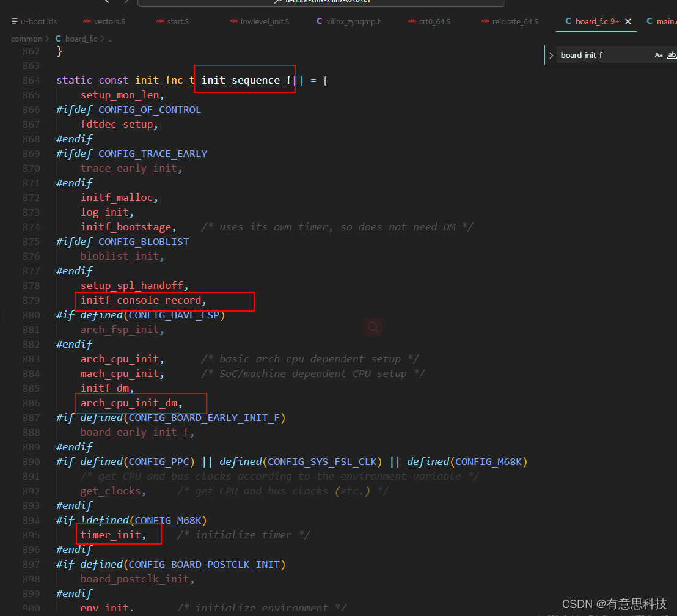Open the common folder breadcrumb dropdown

click(26, 38)
